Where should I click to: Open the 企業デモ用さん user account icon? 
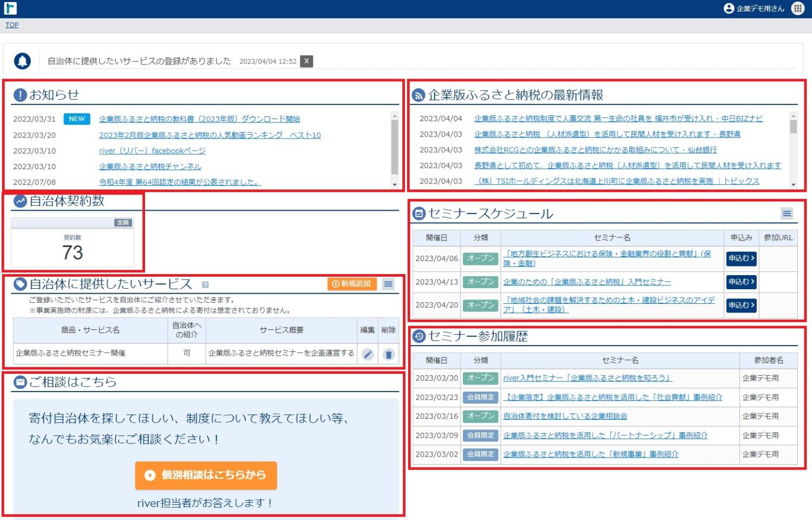[729, 8]
